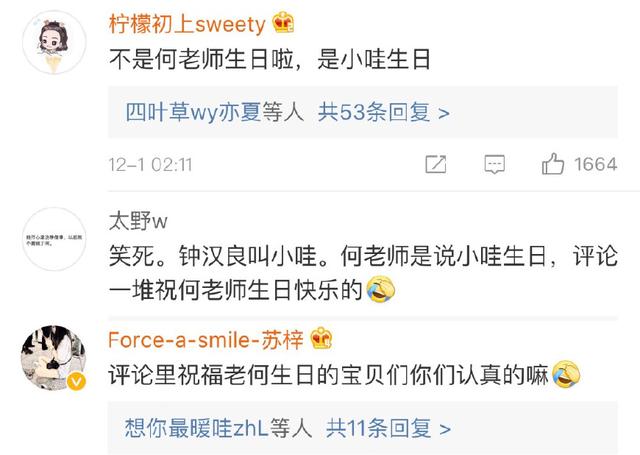Tap crying-laughing emoji in 苏梓 comment
Viewport: 640px width, 455px height.
pos(566,374)
